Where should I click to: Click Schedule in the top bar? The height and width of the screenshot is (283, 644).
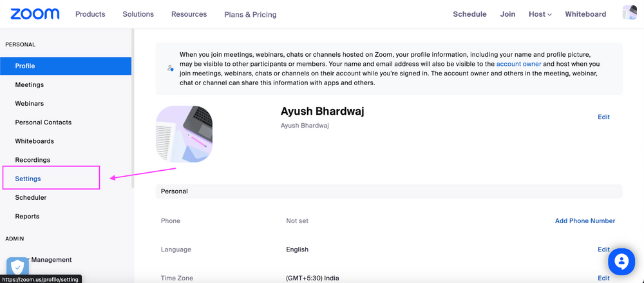[469, 14]
